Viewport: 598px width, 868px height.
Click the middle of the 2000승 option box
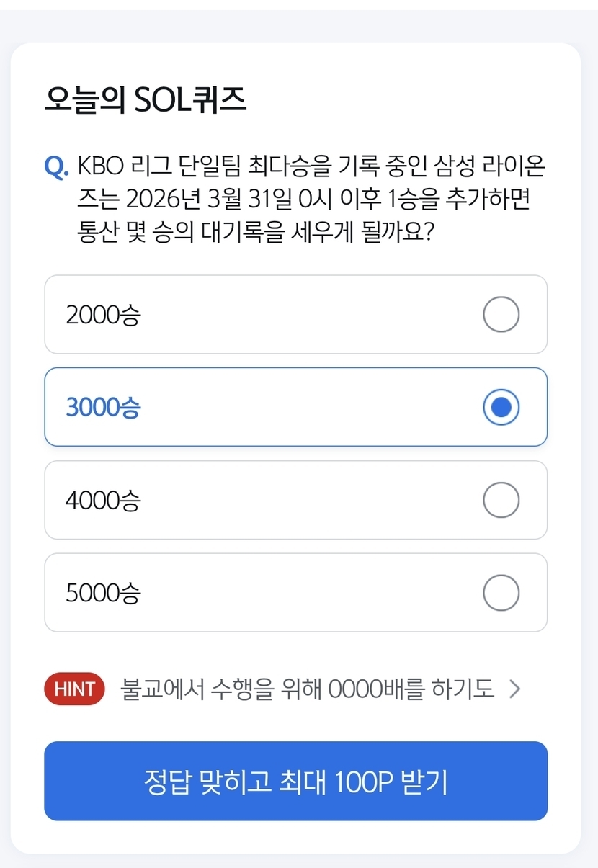tap(295, 315)
